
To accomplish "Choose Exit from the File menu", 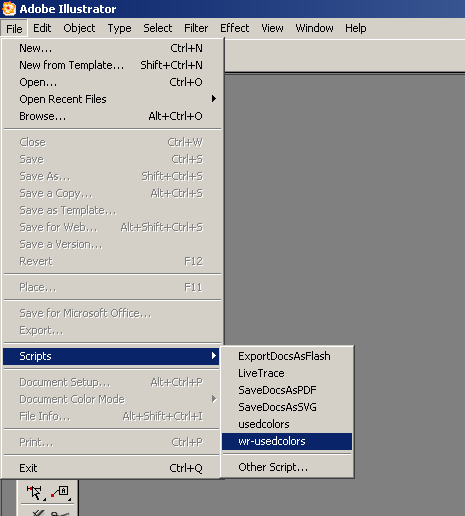I will [x=112, y=468].
